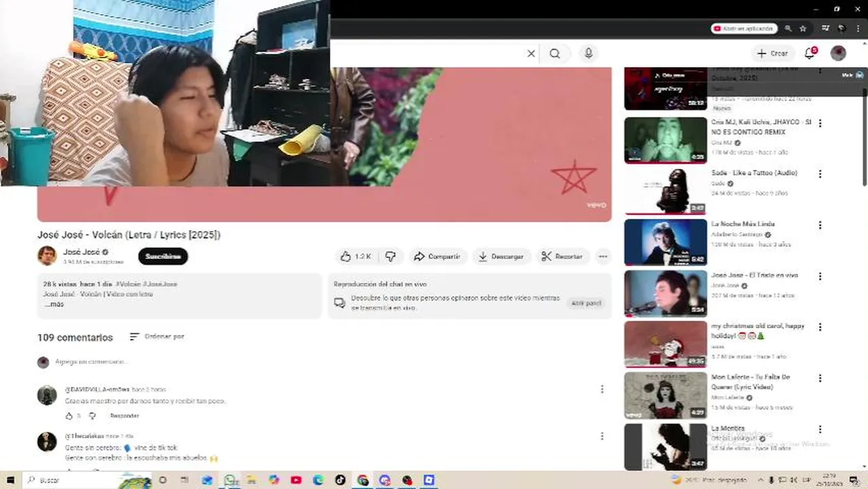The height and width of the screenshot is (489, 868).
Task: Open options menu for @DAVIDVILLA comment
Action: [602, 389]
